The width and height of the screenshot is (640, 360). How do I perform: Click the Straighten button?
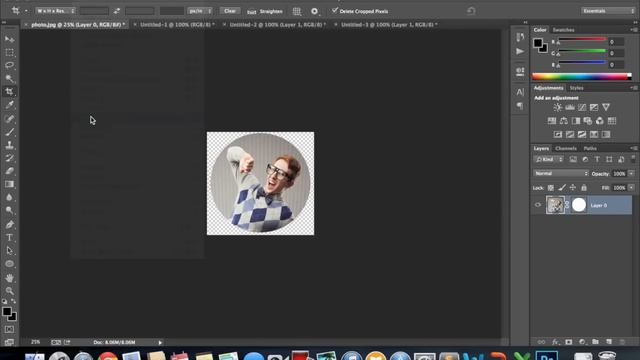(265, 11)
